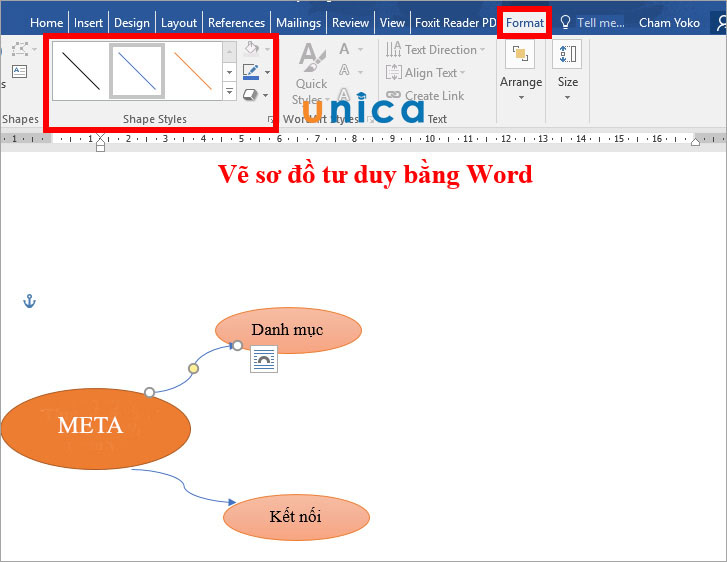Open the References tab

tap(236, 23)
